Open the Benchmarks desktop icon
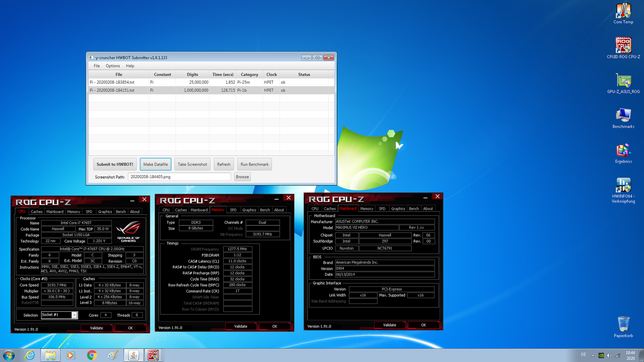 (x=623, y=118)
